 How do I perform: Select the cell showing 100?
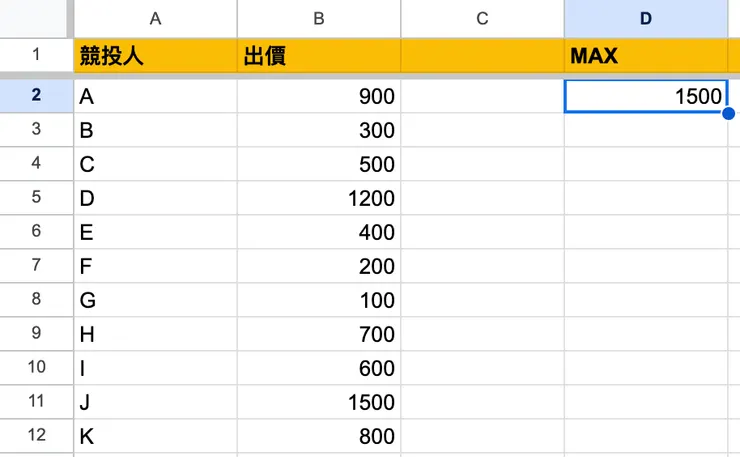tap(318, 300)
